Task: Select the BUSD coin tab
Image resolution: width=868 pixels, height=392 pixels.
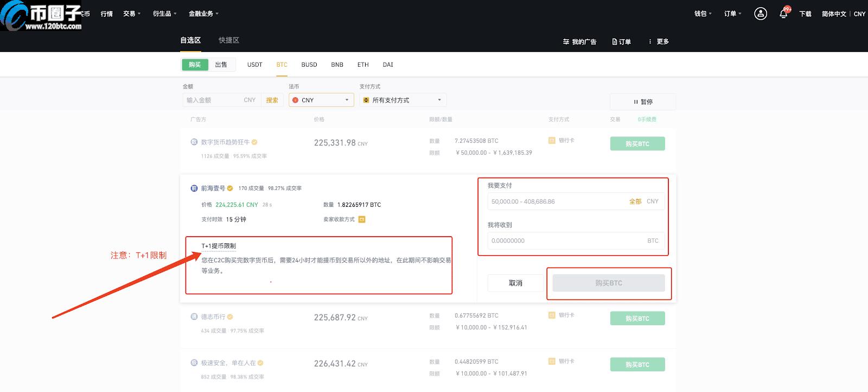Action: 309,65
